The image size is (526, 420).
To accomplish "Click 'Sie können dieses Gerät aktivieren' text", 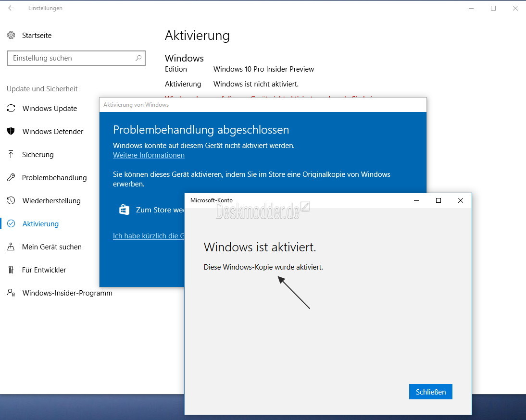I will tap(251, 179).
